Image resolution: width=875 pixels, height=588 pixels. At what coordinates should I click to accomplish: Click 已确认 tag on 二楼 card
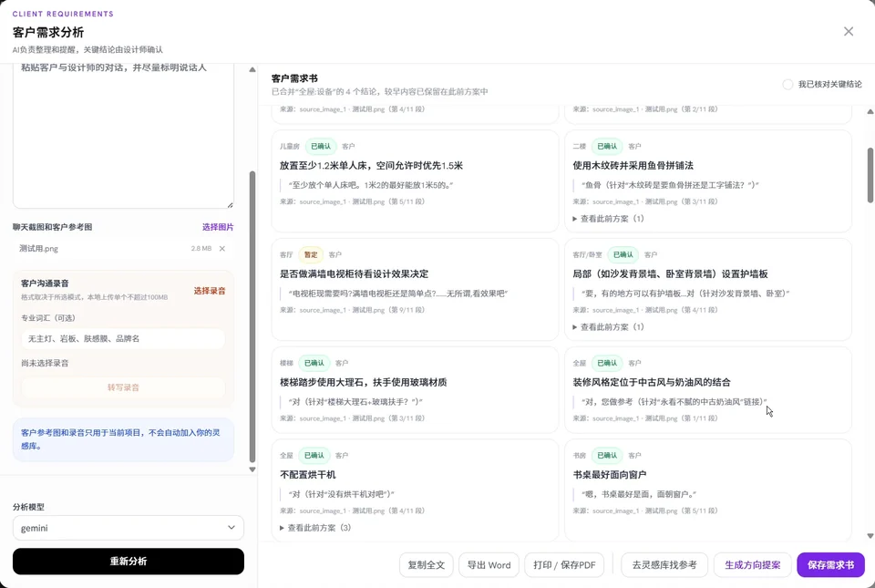607,146
